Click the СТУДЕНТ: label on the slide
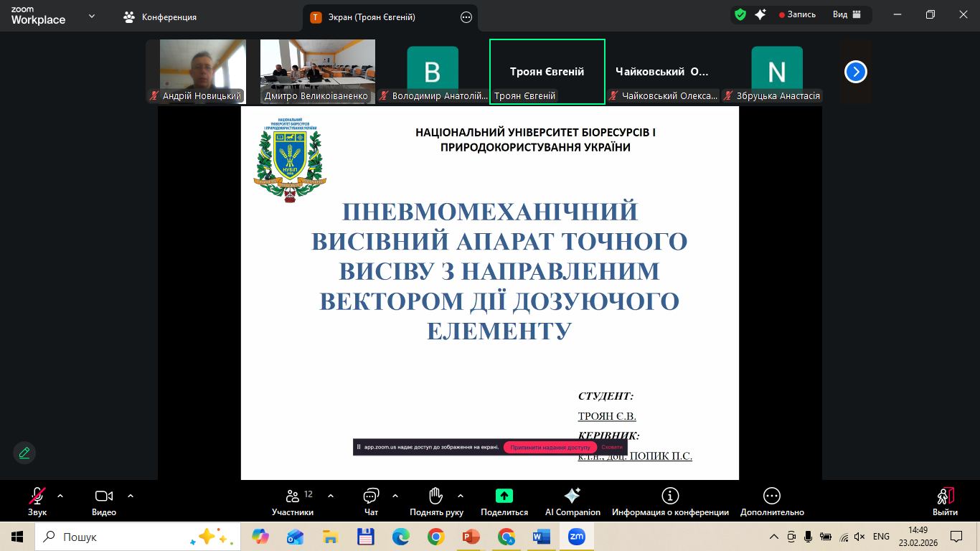The width and height of the screenshot is (980, 551). pos(606,396)
